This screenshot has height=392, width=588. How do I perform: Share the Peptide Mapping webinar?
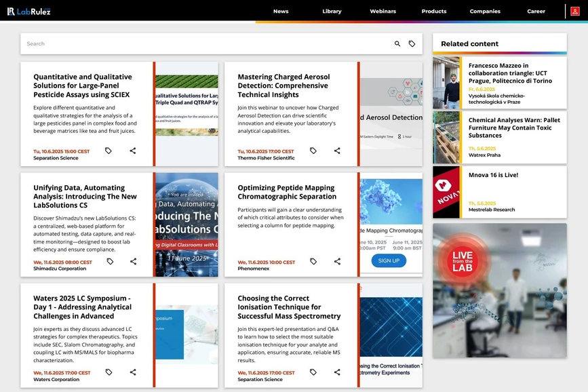coord(337,262)
